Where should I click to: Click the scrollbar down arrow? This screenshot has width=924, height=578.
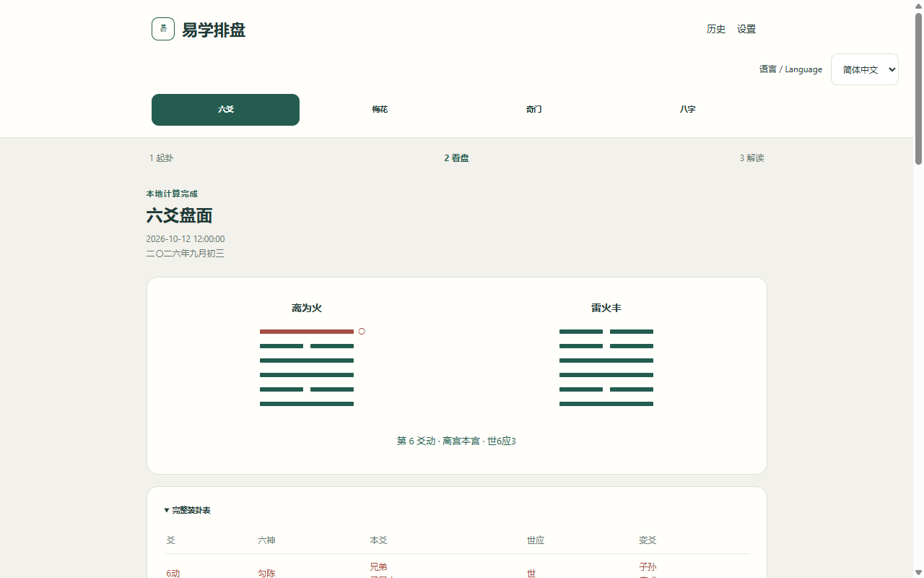point(919,572)
